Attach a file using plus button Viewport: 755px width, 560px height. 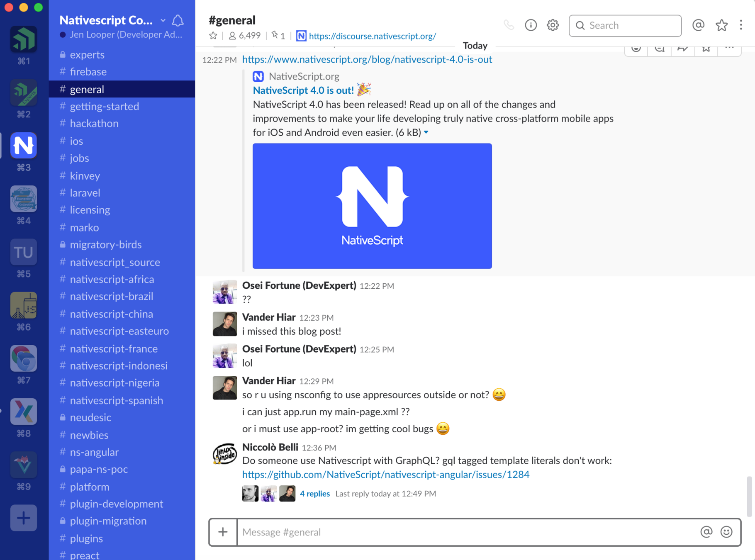(x=223, y=532)
